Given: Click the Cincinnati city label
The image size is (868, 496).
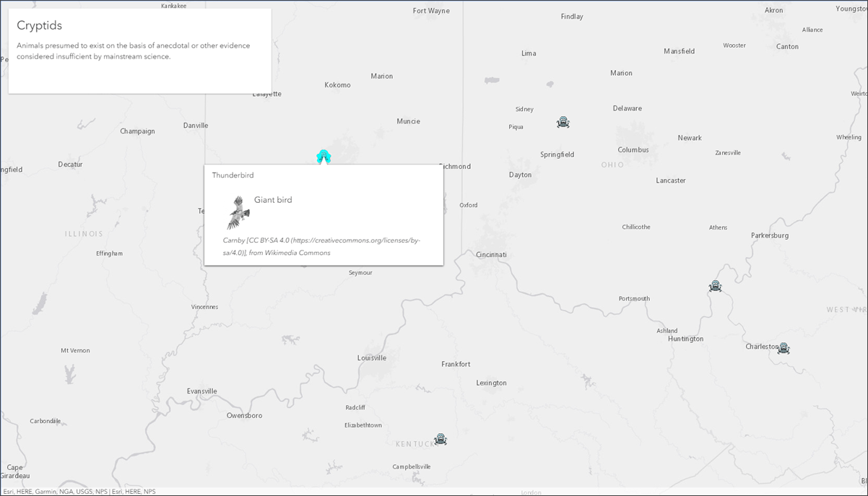Looking at the screenshot, I should (491, 254).
